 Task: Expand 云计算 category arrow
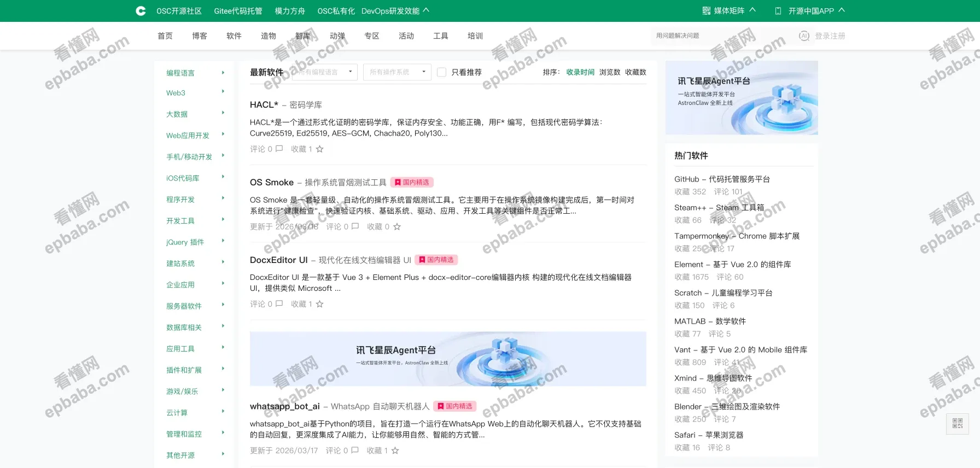coord(223,412)
